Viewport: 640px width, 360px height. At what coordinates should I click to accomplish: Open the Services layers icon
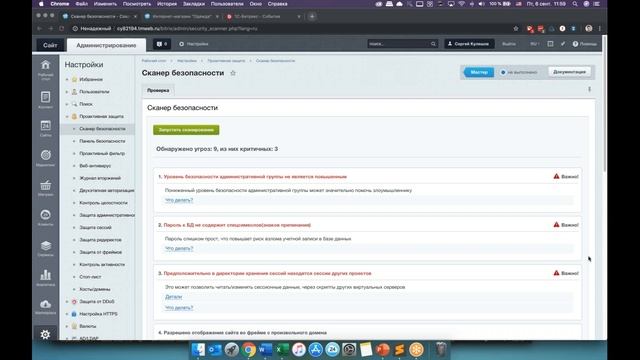[45, 245]
